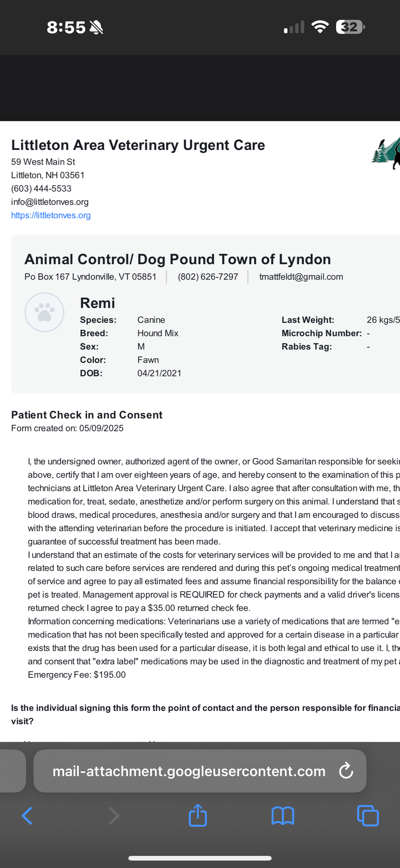Open the Share sheet icon
The height and width of the screenshot is (868, 400).
coord(198,815)
